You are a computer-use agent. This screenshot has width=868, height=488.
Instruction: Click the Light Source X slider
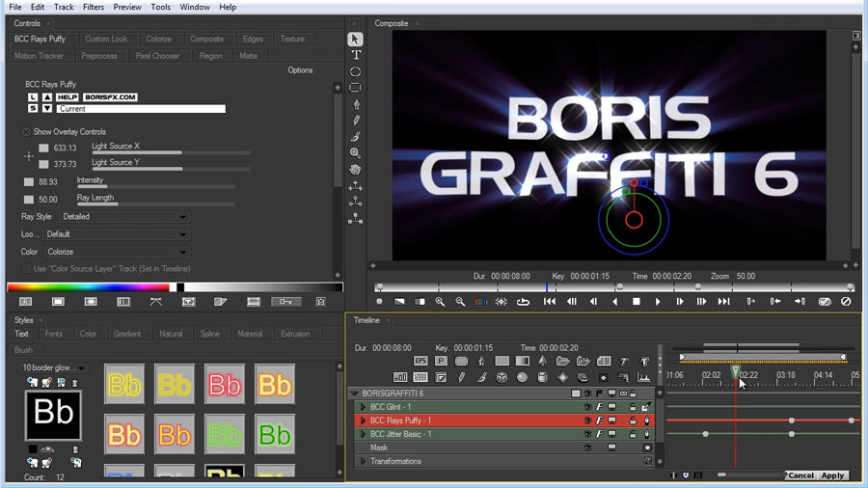(x=171, y=152)
